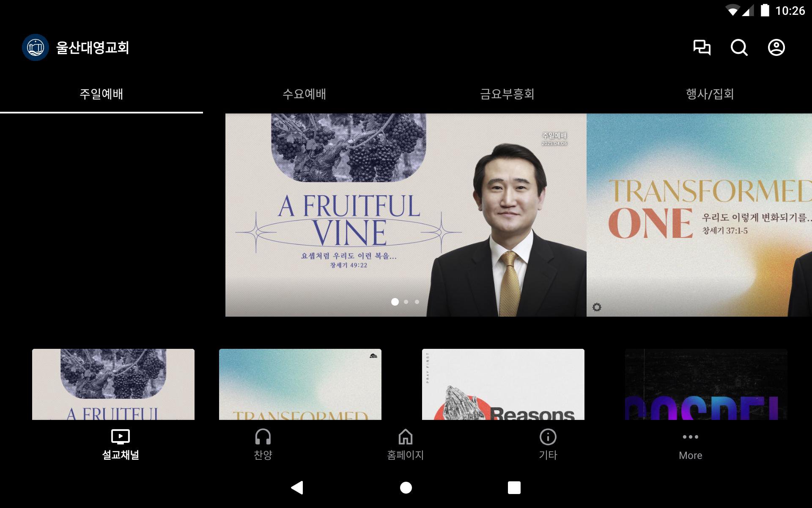Tap the search magnifier icon
Image resolution: width=812 pixels, height=508 pixels.
click(x=739, y=47)
